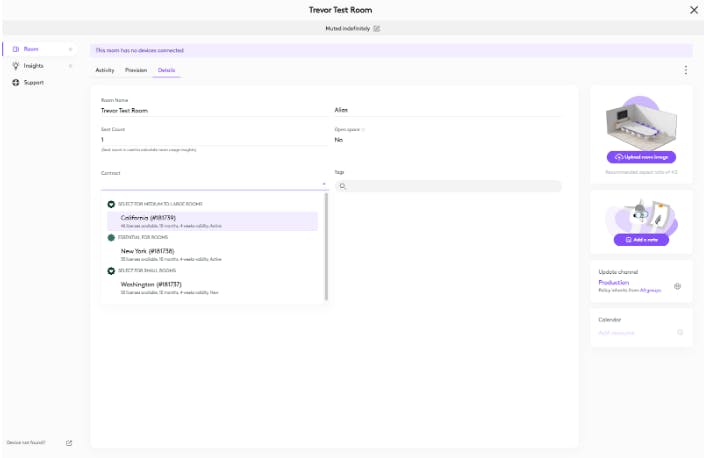Click the small rooms badge icon
This screenshot has height=458, width=705.
(111, 271)
